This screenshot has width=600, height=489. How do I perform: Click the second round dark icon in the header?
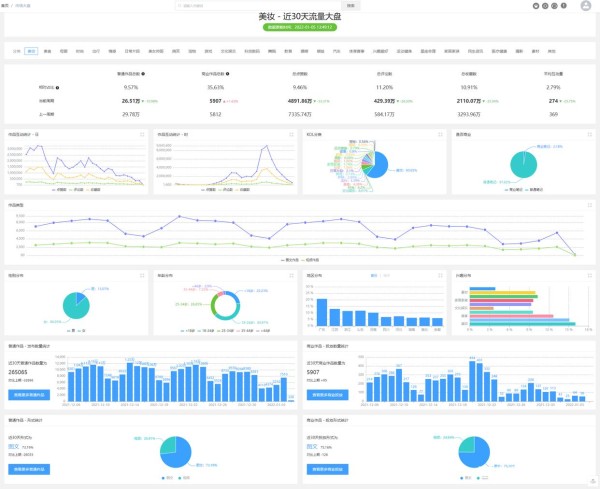(x=545, y=6)
